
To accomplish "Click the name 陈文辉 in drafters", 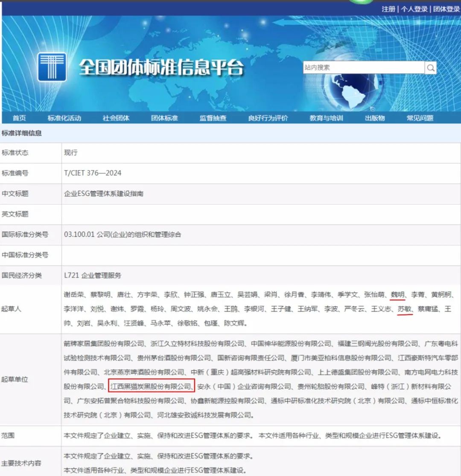I will 234,323.
